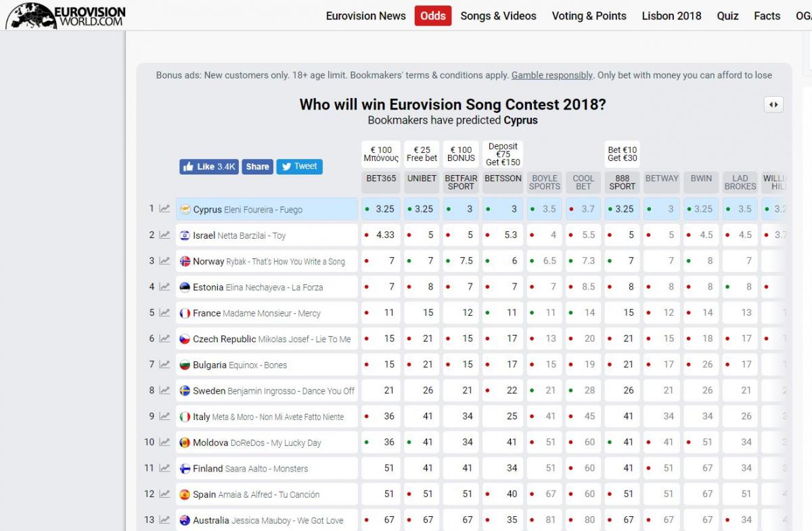Screen dimensions: 812x531
Task: Open France Madame Monsieur - Mercy entry
Action: (x=267, y=313)
